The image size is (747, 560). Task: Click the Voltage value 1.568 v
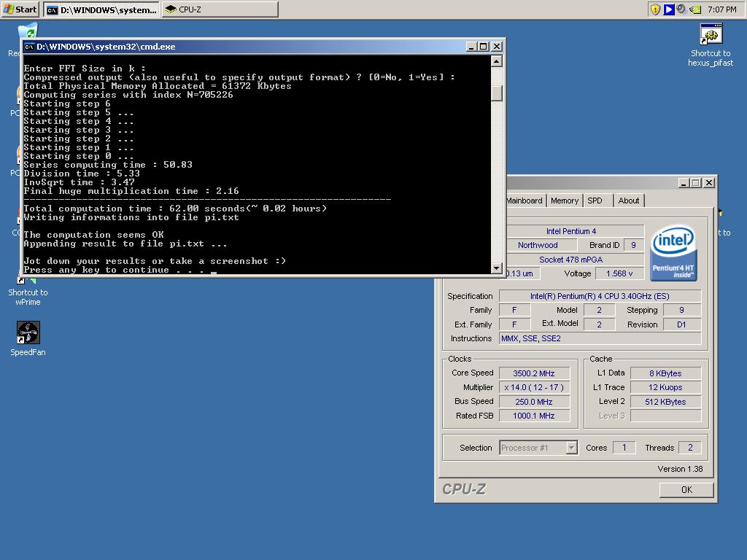(619, 273)
